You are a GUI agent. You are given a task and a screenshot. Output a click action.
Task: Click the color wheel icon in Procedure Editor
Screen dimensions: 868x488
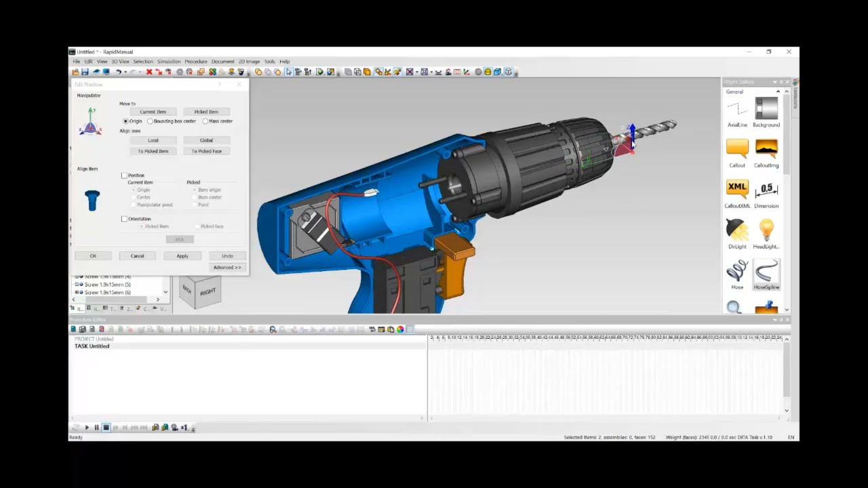[400, 329]
